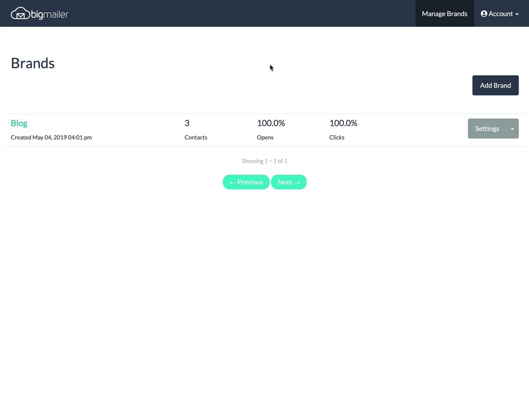Expand the Settings dropdown arrow for Blog

(512, 129)
